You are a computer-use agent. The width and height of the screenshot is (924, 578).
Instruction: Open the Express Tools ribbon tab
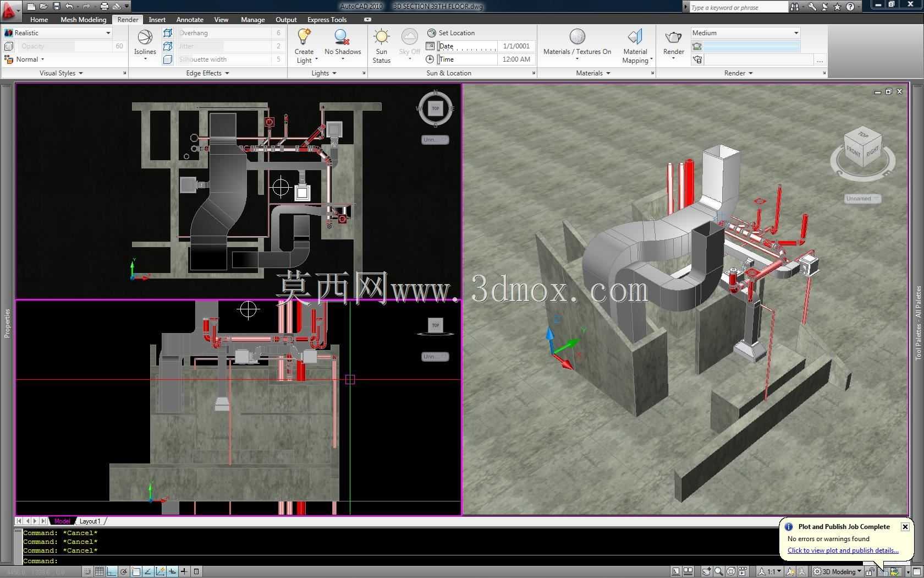(x=327, y=19)
